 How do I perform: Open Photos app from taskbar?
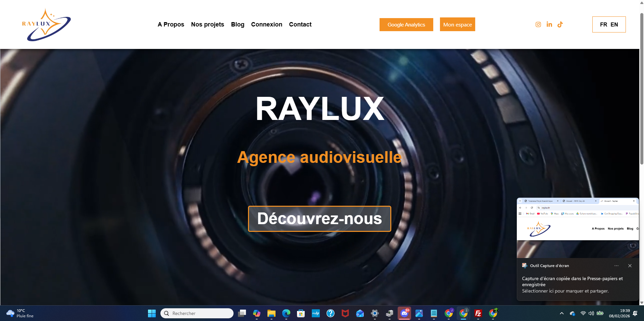click(419, 313)
